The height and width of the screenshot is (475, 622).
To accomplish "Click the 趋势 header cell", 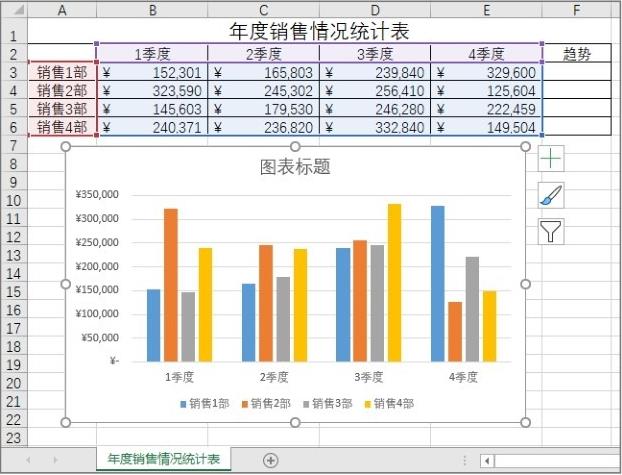I will click(577, 53).
